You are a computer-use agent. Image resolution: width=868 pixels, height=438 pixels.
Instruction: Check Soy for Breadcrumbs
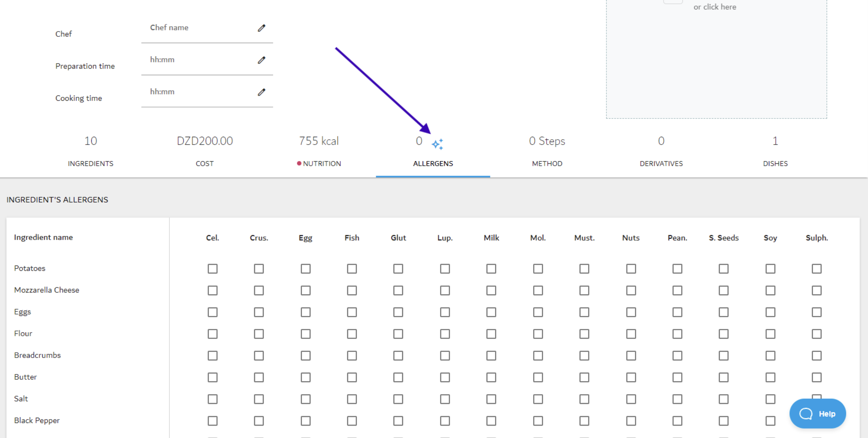coord(770,355)
